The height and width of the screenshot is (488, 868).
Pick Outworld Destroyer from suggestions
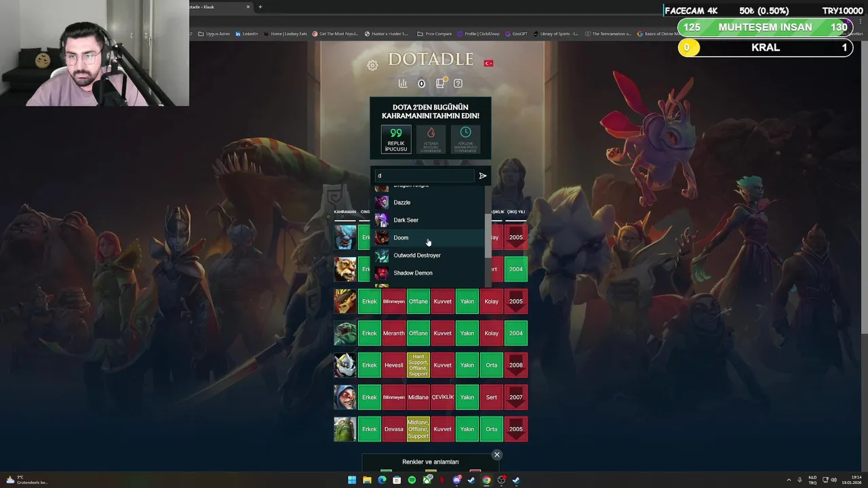[429, 255]
